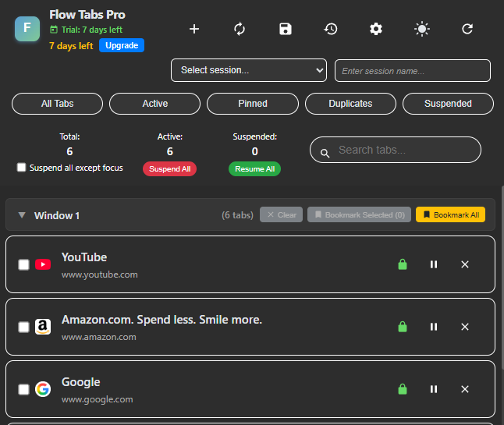The image size is (504, 425).
Task: Check the YouTube tab checkbox
Action: point(24,264)
